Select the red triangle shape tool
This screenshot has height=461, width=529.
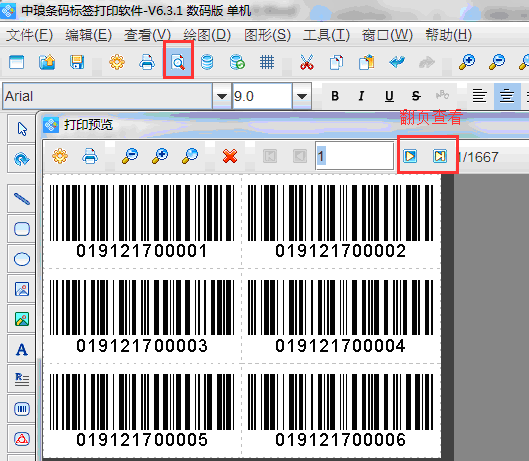pos(22,439)
